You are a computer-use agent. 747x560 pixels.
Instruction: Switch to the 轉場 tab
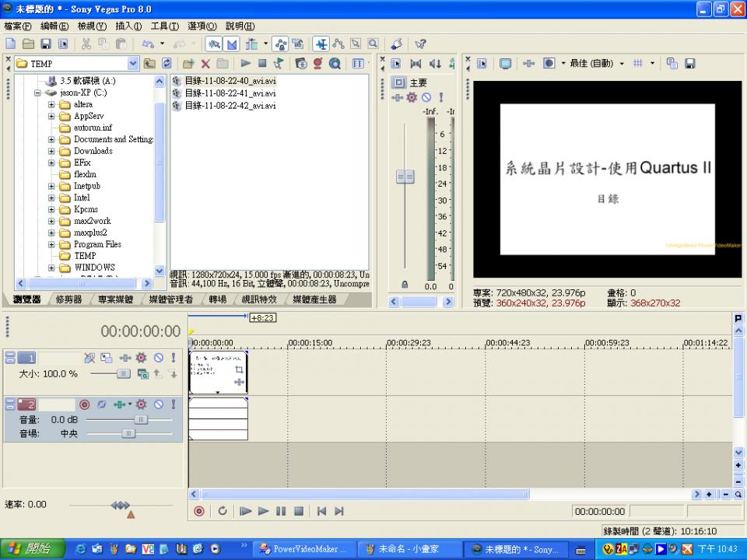coord(218,299)
